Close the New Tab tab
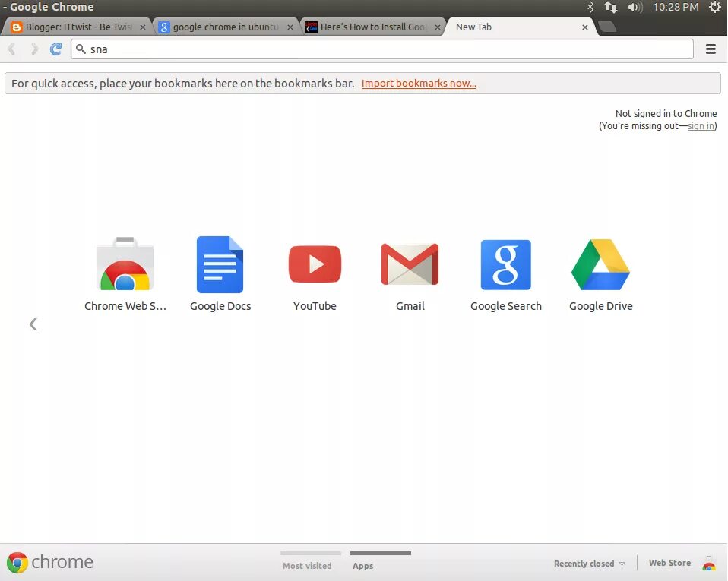This screenshot has height=581, width=728. point(585,27)
